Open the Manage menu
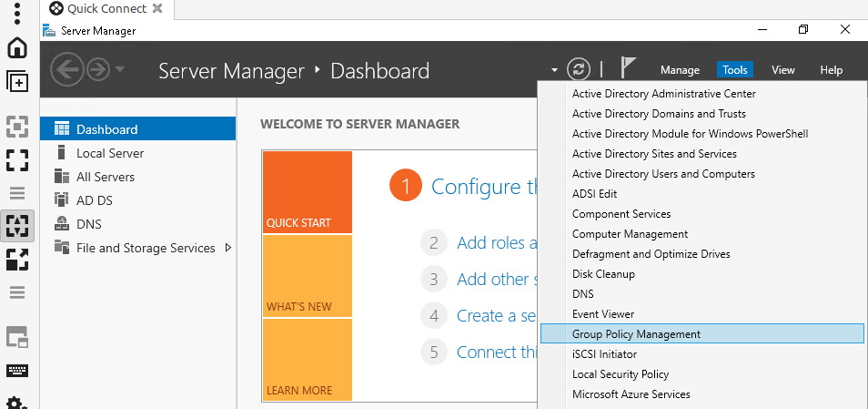This screenshot has height=409, width=868. [680, 70]
